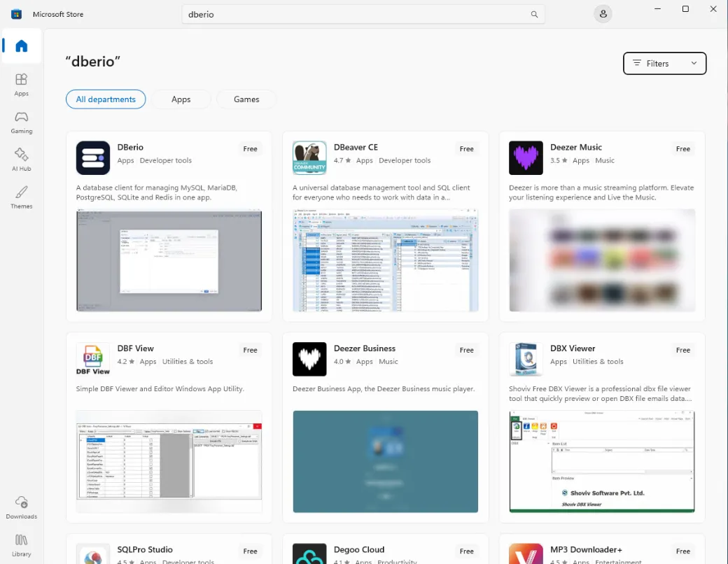Viewport: 728px width, 564px height.
Task: Click the "dberio" results heading
Action: tap(93, 62)
